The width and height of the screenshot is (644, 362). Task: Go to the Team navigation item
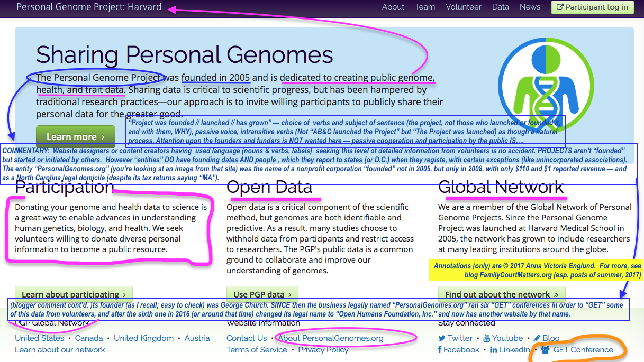[425, 7]
